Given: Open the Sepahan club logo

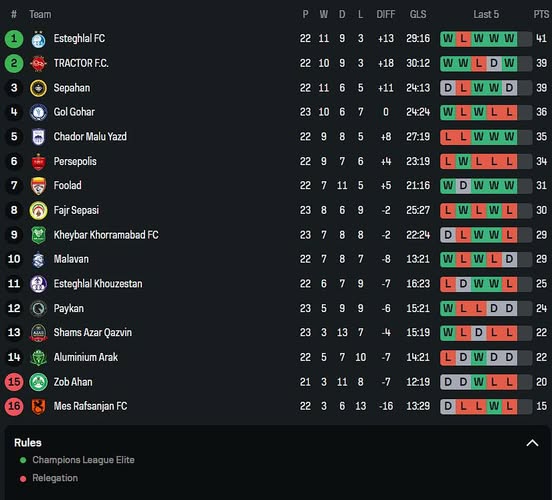Looking at the screenshot, I should [x=38, y=88].
